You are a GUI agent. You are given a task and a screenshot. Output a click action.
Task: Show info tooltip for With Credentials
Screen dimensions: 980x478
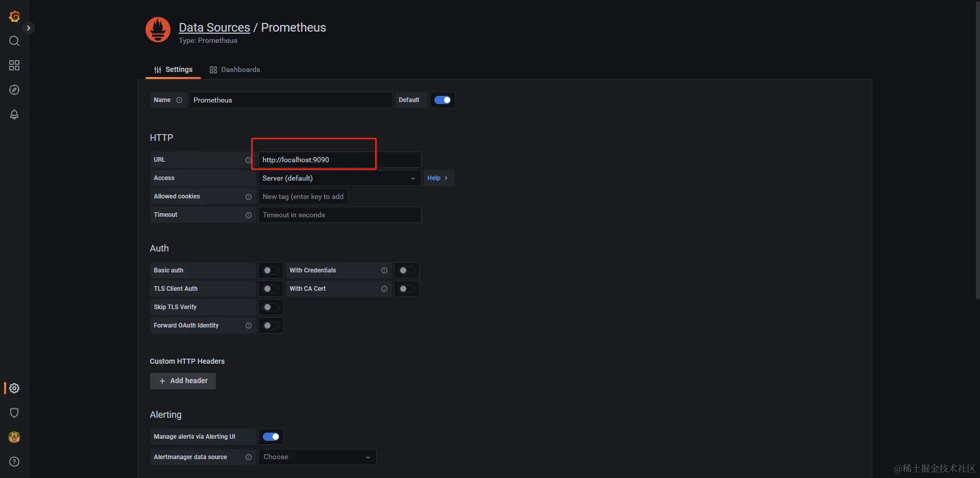[x=384, y=270]
